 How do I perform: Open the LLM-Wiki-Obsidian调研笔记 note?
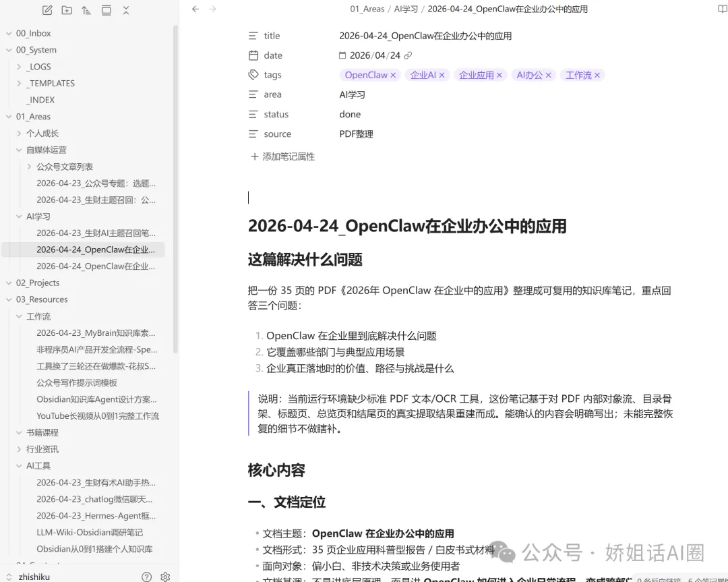tap(90, 532)
